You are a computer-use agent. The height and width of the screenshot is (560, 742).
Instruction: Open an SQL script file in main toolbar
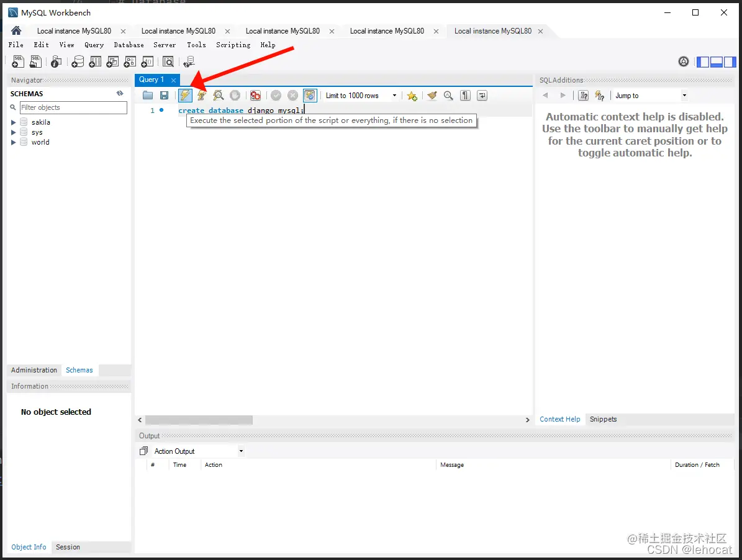35,61
